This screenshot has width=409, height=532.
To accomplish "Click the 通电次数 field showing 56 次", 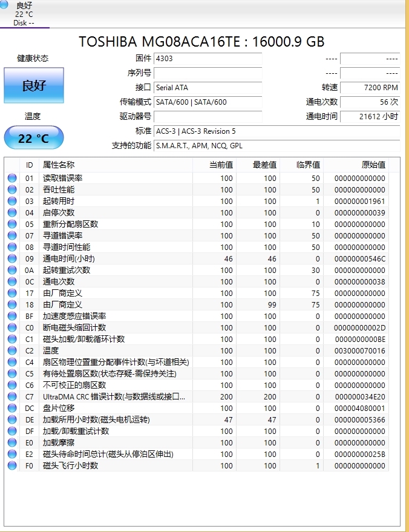I will click(x=370, y=102).
